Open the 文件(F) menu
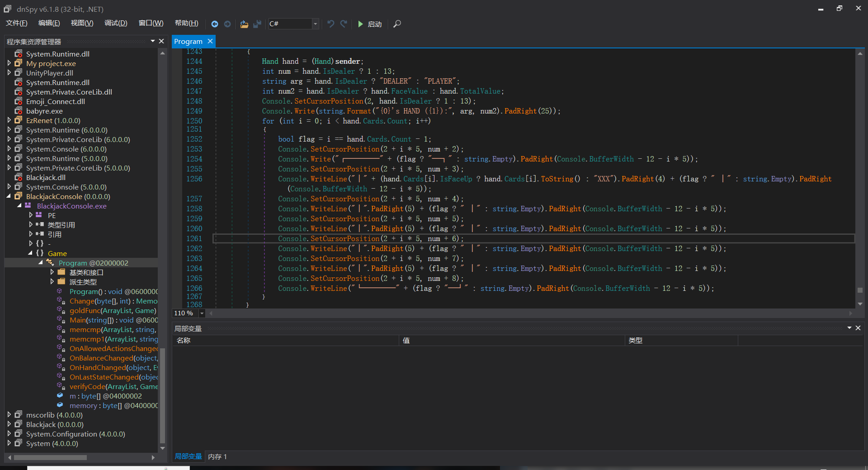Image resolution: width=868 pixels, height=470 pixels. (x=17, y=23)
